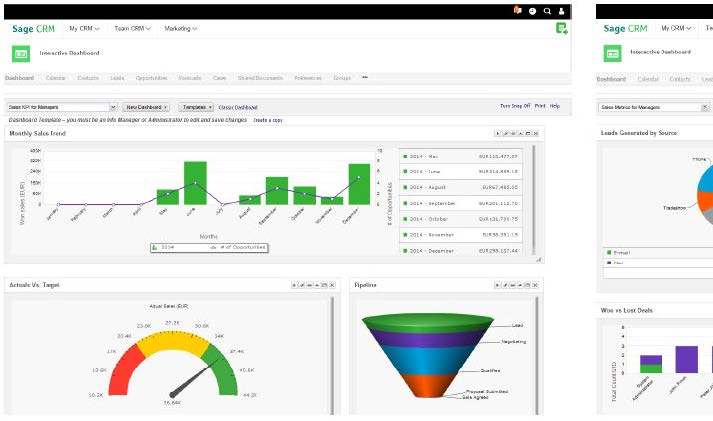Image resolution: width=713 pixels, height=421 pixels.
Task: Open the notifications icon in top bar
Action: pos(517,10)
